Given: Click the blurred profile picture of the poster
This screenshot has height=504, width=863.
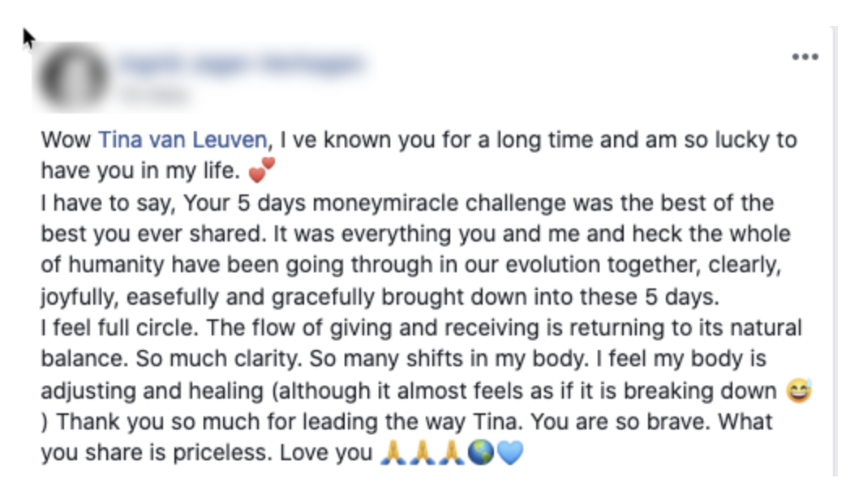Looking at the screenshot, I should click(75, 78).
